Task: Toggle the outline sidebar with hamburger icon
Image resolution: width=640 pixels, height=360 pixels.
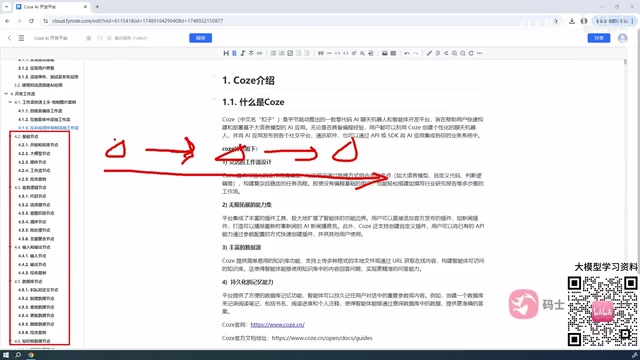Action: pos(21,38)
